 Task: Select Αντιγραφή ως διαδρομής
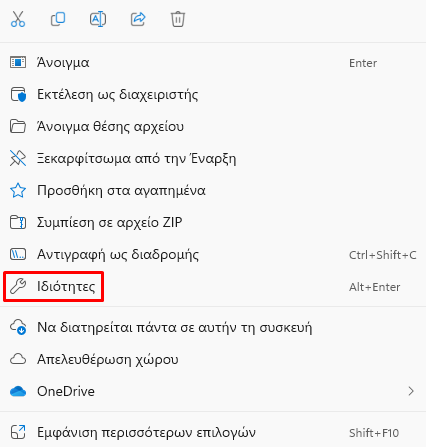pos(213,255)
